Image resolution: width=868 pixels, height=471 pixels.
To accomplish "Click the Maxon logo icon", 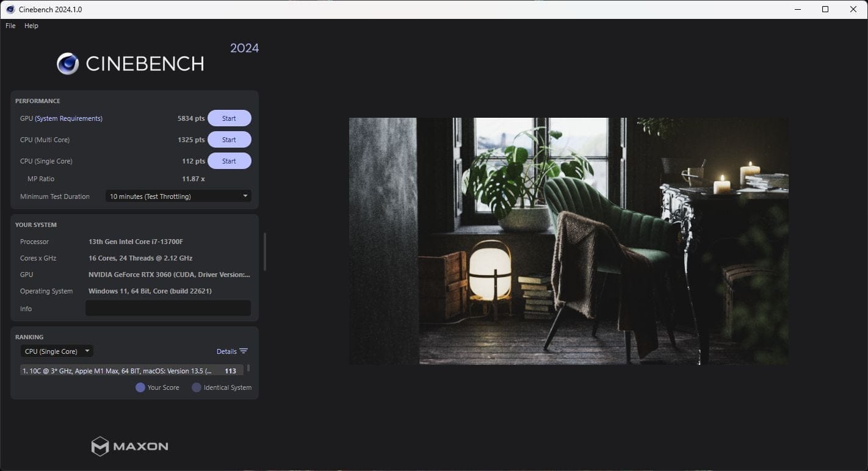I will (100, 446).
